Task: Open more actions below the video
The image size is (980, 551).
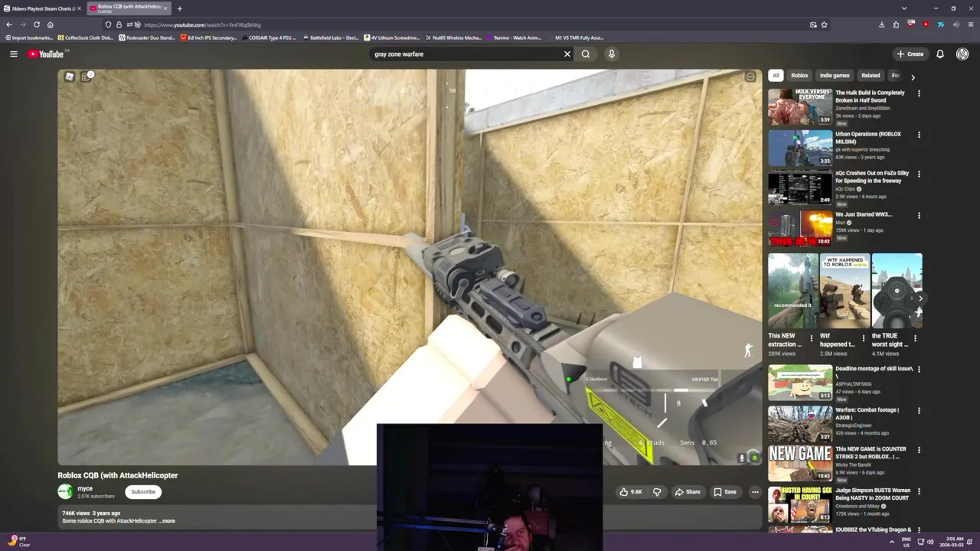Action: pos(755,492)
